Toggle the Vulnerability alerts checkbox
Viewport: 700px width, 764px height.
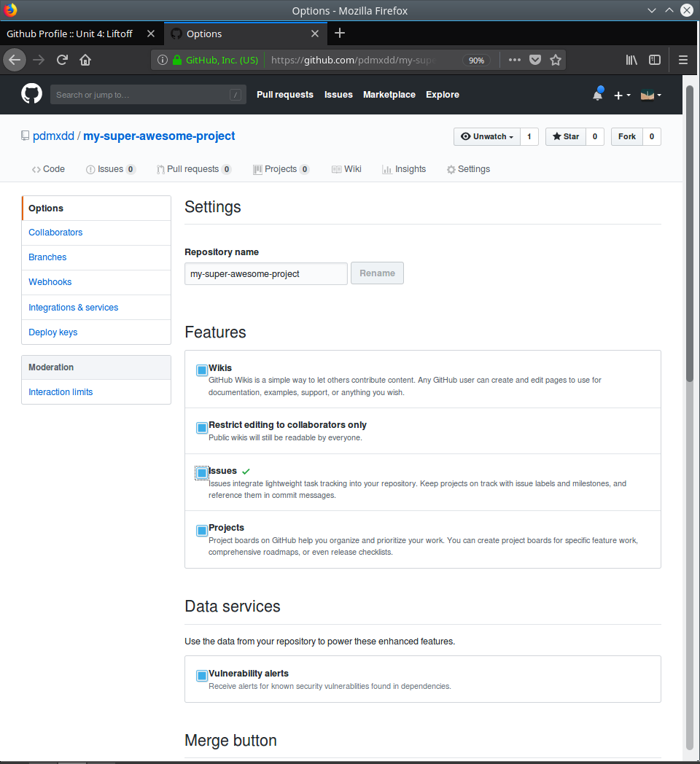click(202, 676)
